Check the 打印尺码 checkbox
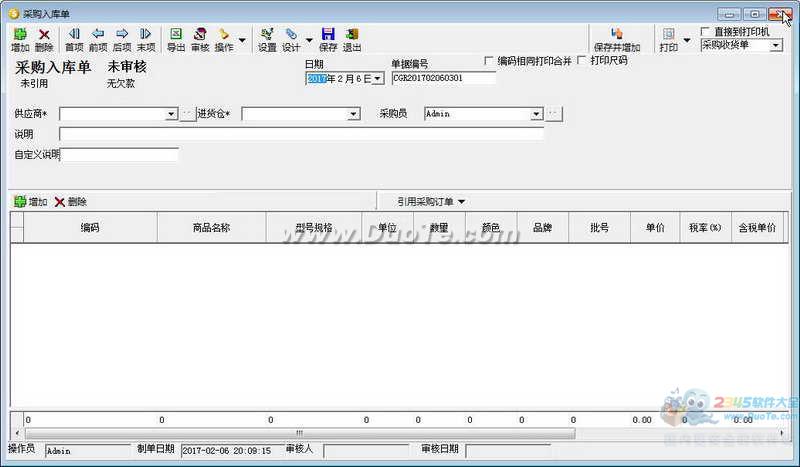 (x=582, y=61)
